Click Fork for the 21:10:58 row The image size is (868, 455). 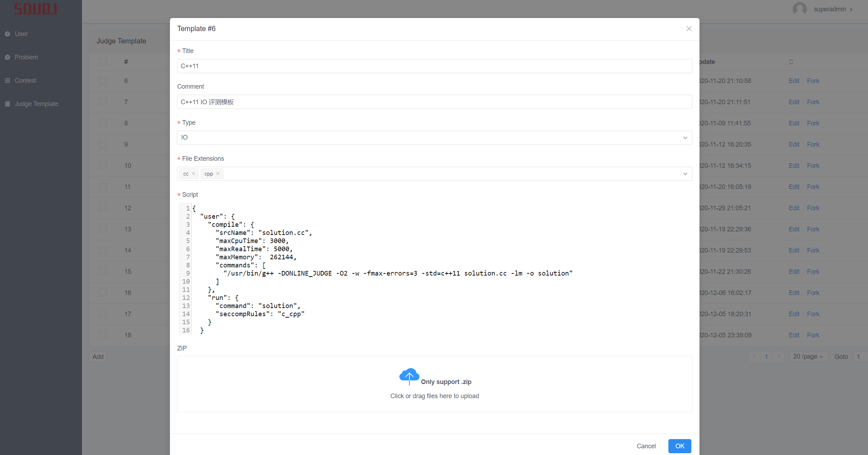(x=813, y=81)
